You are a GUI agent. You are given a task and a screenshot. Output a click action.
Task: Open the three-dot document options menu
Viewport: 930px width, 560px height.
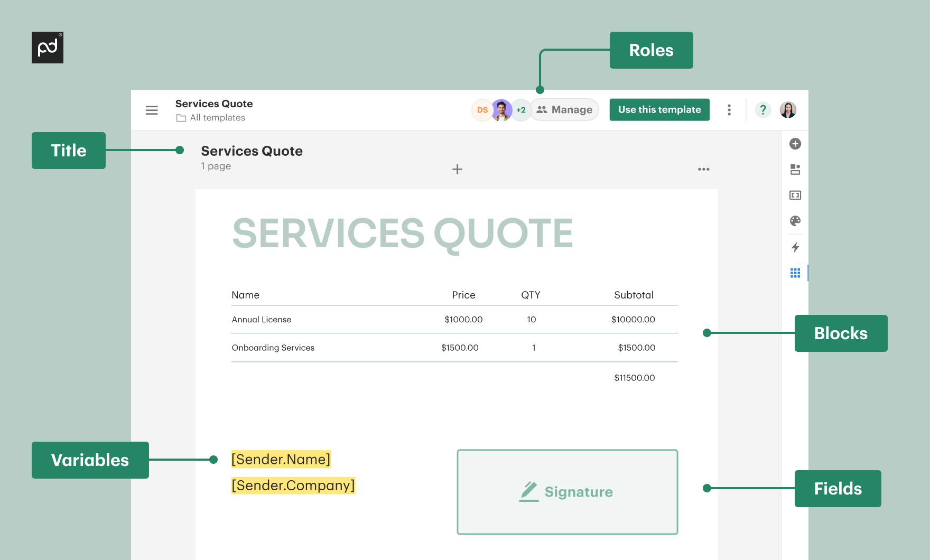point(729,109)
